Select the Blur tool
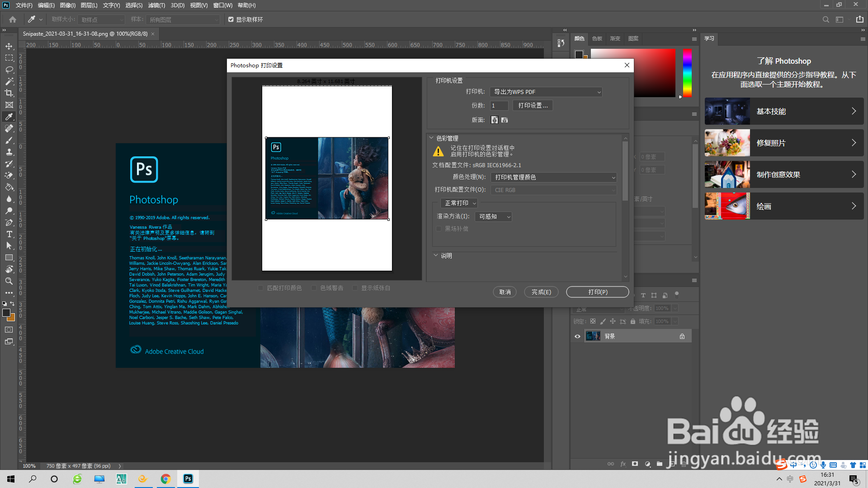 9,199
